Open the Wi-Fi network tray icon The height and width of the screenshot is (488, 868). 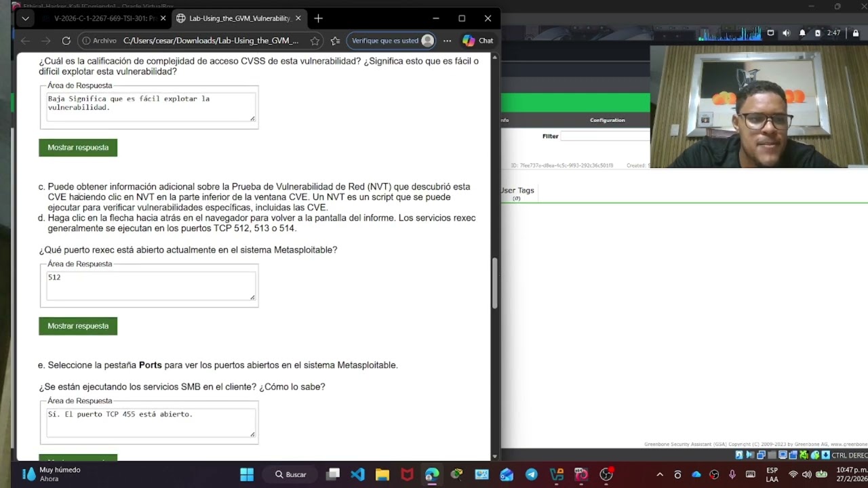click(793, 474)
